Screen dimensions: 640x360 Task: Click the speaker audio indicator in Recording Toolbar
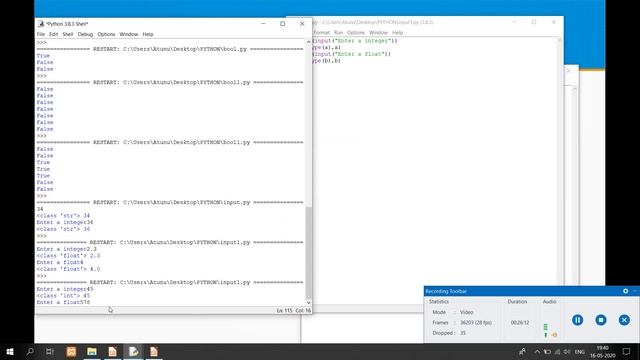point(554,335)
